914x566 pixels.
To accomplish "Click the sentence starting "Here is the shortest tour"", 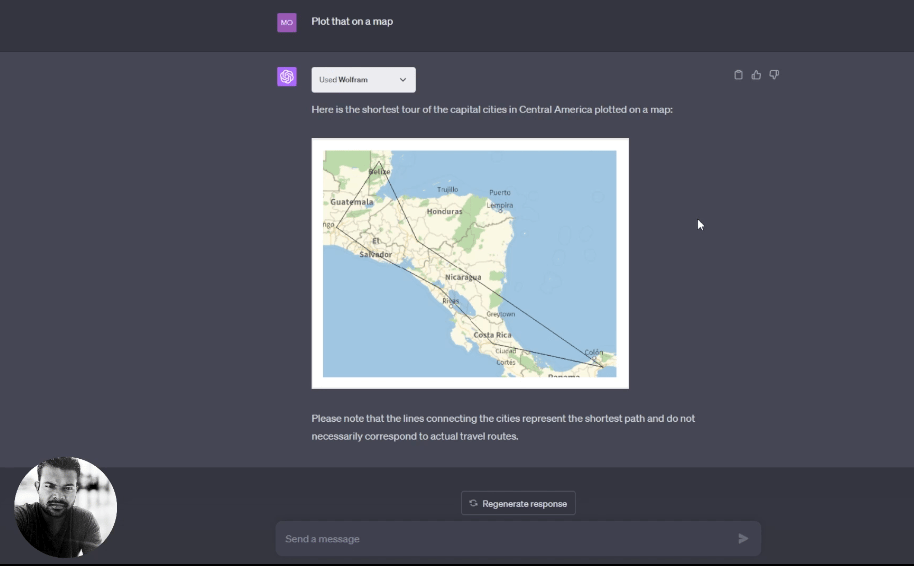I will point(492,110).
